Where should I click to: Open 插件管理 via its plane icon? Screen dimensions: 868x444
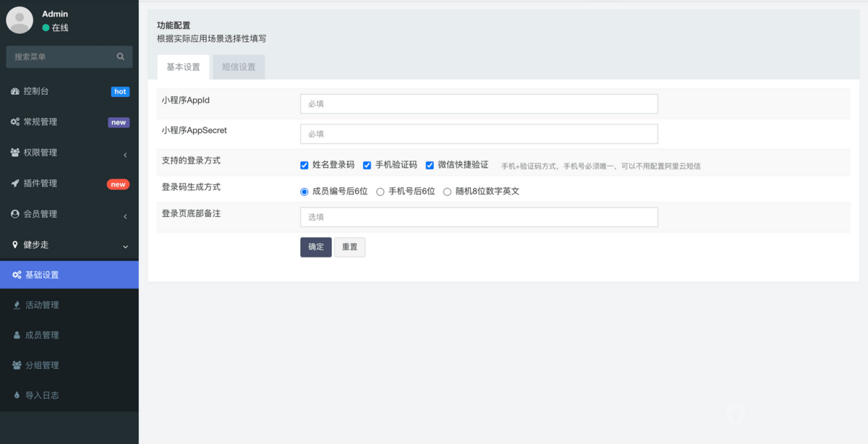coord(16,183)
